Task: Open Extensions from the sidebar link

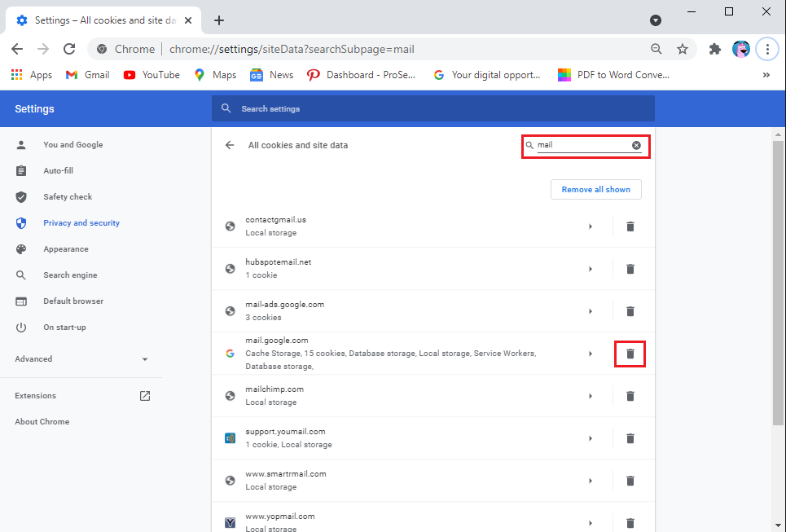Action: 35,395
